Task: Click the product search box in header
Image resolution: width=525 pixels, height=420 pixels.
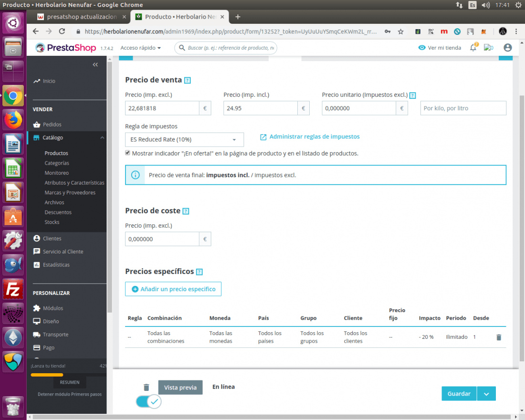Action: [x=226, y=48]
